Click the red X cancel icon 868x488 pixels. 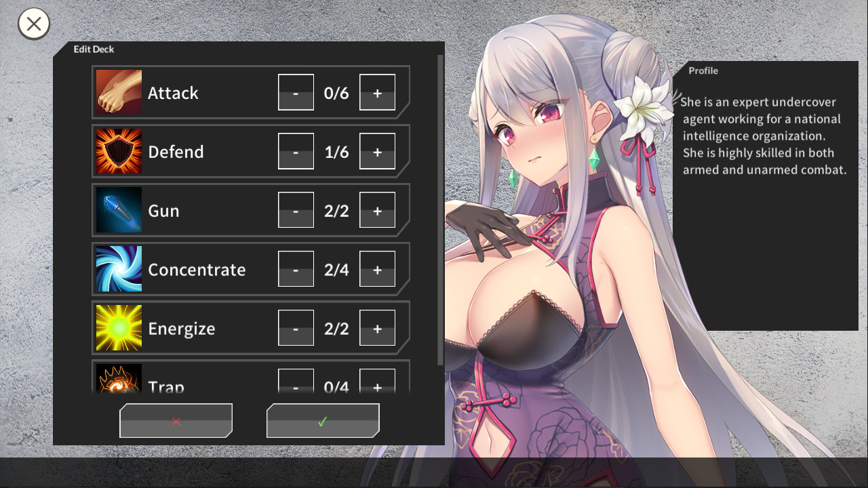click(x=176, y=420)
